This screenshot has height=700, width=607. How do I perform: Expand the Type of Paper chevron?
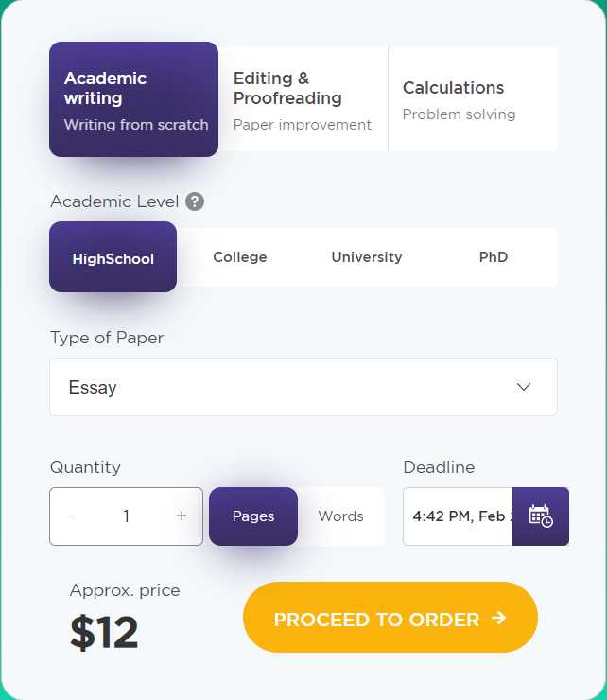tap(524, 387)
